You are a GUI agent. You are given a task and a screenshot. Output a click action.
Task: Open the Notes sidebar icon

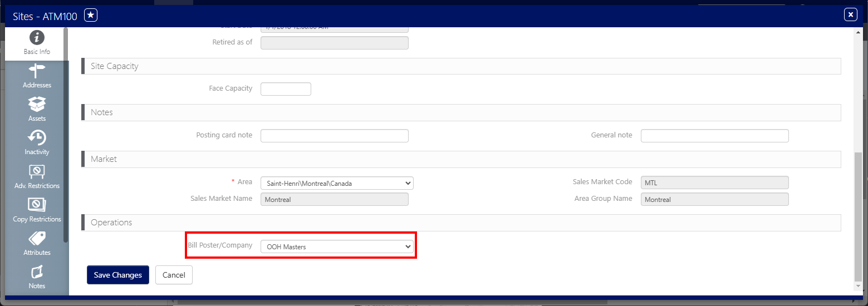pyautogui.click(x=37, y=272)
